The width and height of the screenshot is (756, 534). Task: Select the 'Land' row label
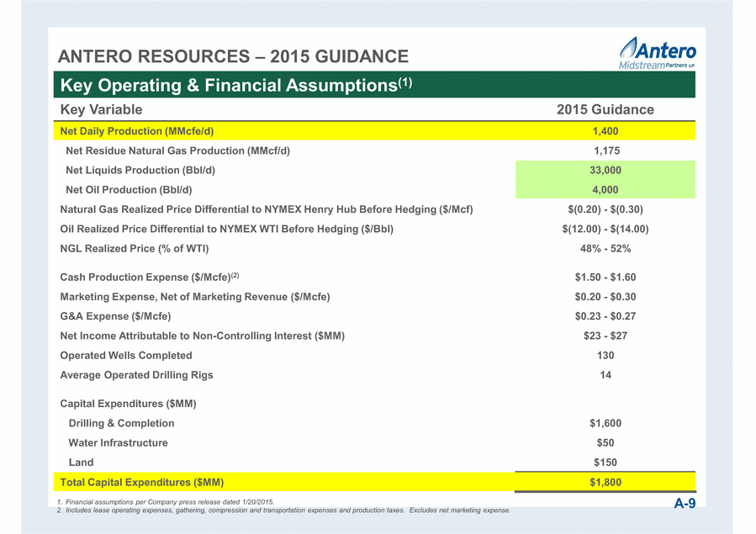pos(81,463)
